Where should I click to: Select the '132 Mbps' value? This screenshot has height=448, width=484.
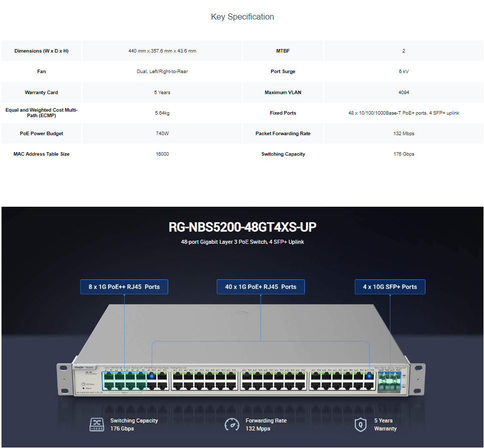[x=404, y=133]
